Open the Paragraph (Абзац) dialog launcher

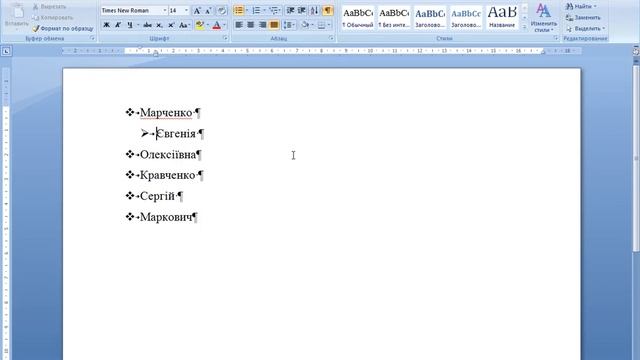coord(331,38)
